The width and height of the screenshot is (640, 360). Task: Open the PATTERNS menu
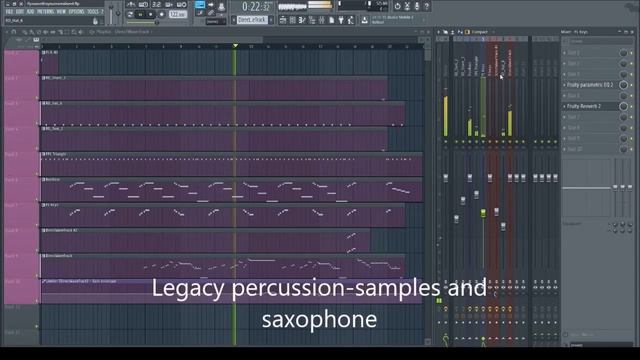click(45, 12)
